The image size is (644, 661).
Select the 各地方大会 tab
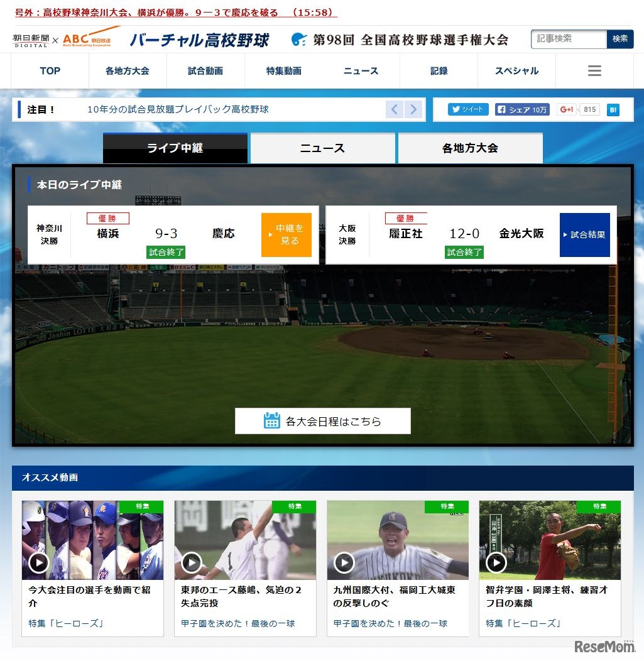pos(470,148)
